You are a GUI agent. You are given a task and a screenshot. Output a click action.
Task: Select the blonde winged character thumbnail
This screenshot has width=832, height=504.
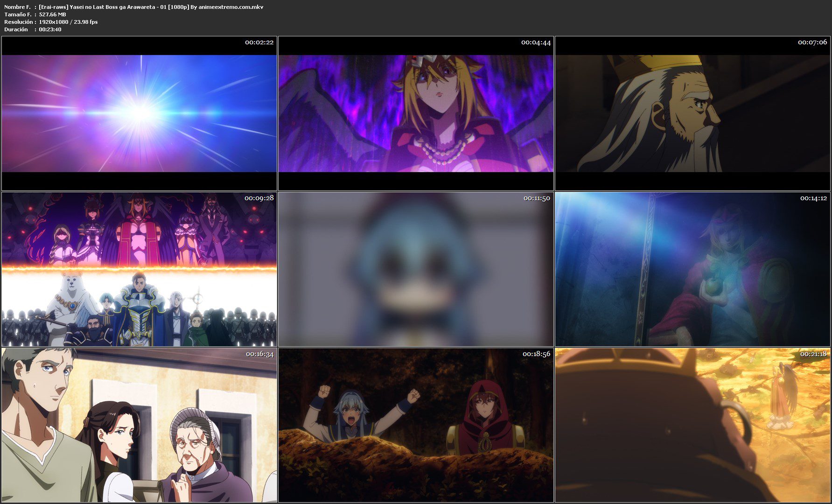click(416, 113)
